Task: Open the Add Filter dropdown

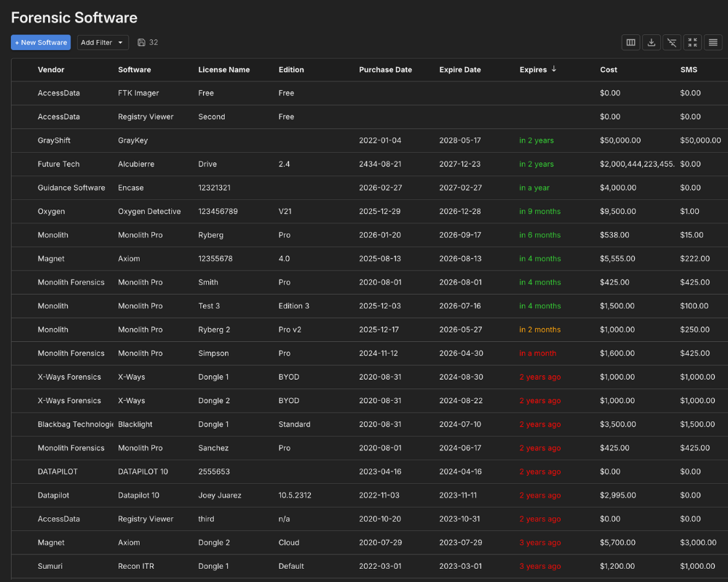Action: pyautogui.click(x=102, y=42)
